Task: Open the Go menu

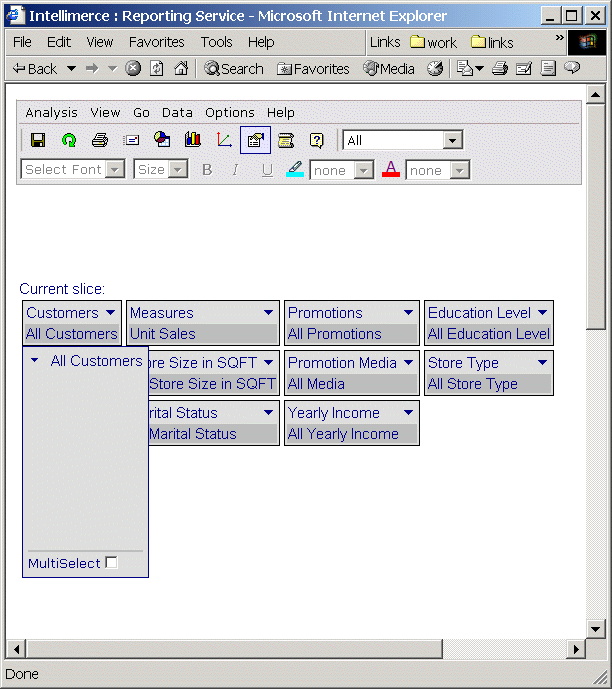Action: (141, 113)
